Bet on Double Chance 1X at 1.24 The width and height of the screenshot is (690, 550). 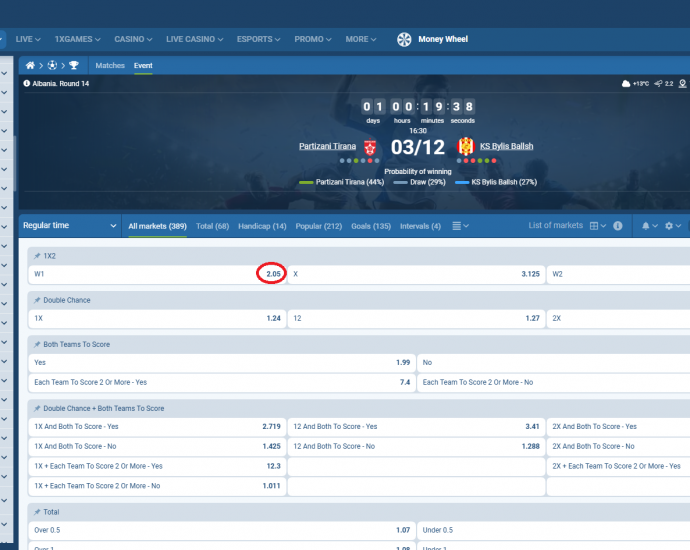tap(158, 319)
